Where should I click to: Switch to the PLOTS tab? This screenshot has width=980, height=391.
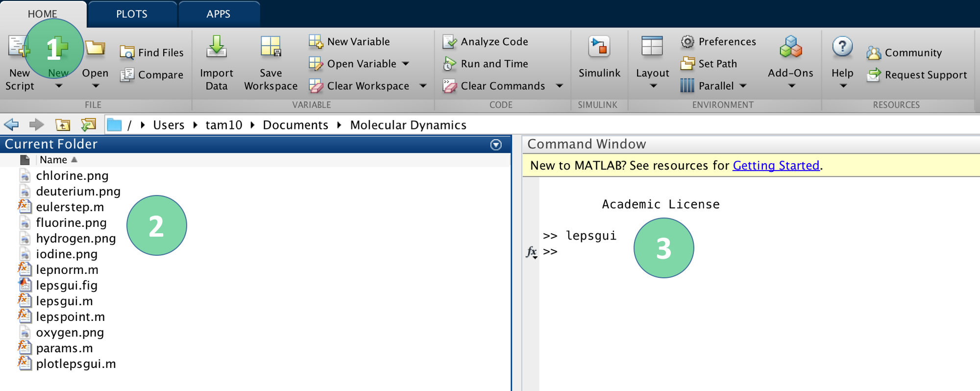coord(131,14)
